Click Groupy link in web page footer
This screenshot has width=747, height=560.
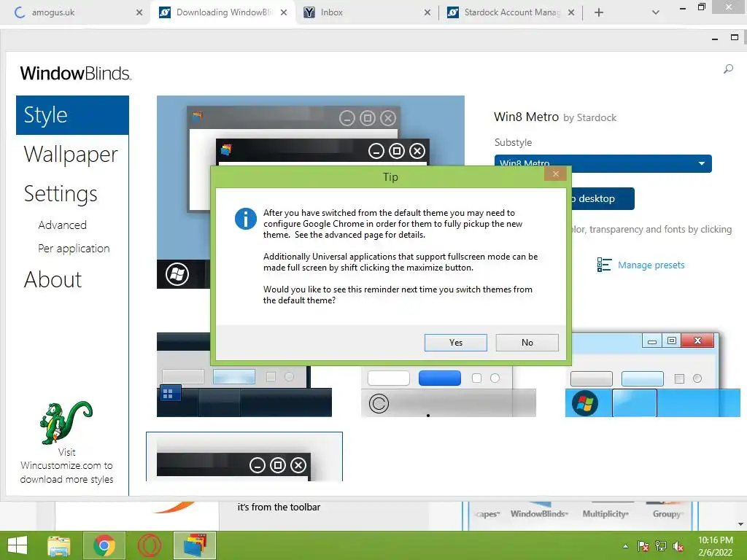coord(668,514)
